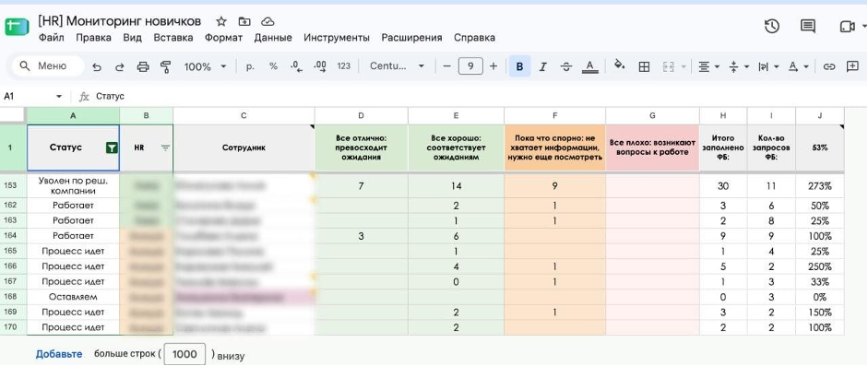Open text color picker
The height and width of the screenshot is (366, 868).
coord(590,67)
